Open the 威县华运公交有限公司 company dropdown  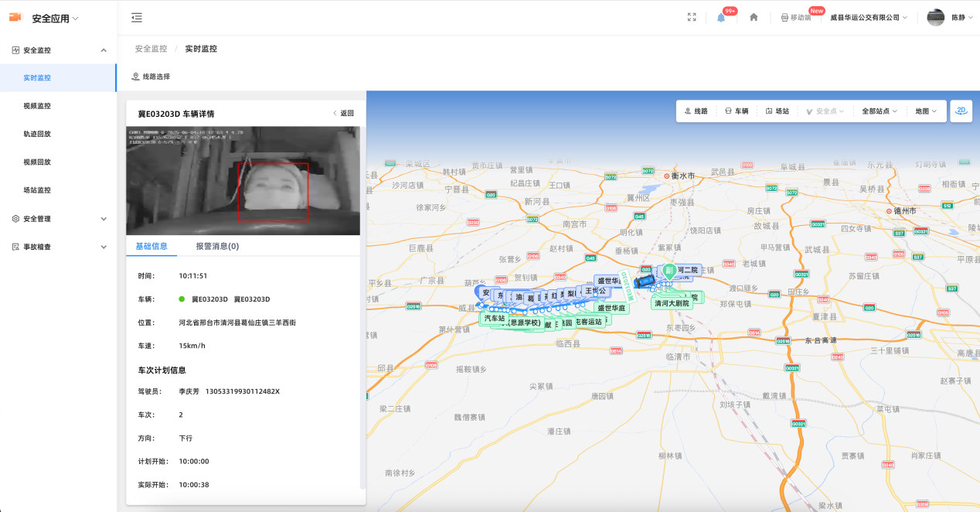[869, 17]
